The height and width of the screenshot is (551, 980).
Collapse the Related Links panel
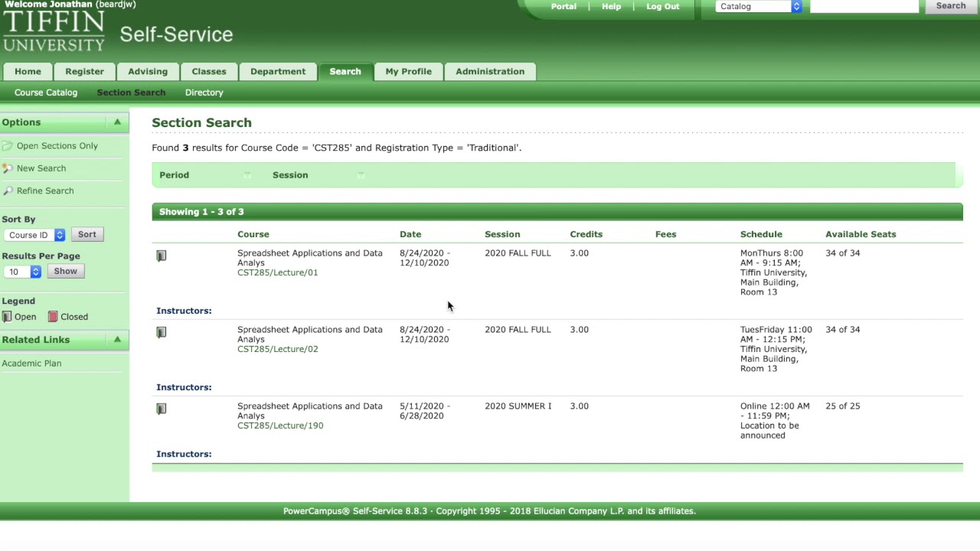point(117,340)
